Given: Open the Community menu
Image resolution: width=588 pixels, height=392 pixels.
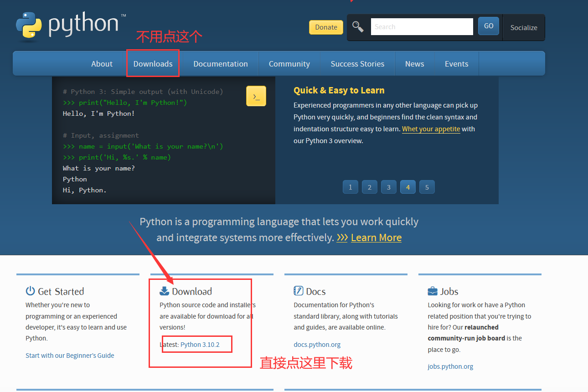Looking at the screenshot, I should coord(289,64).
